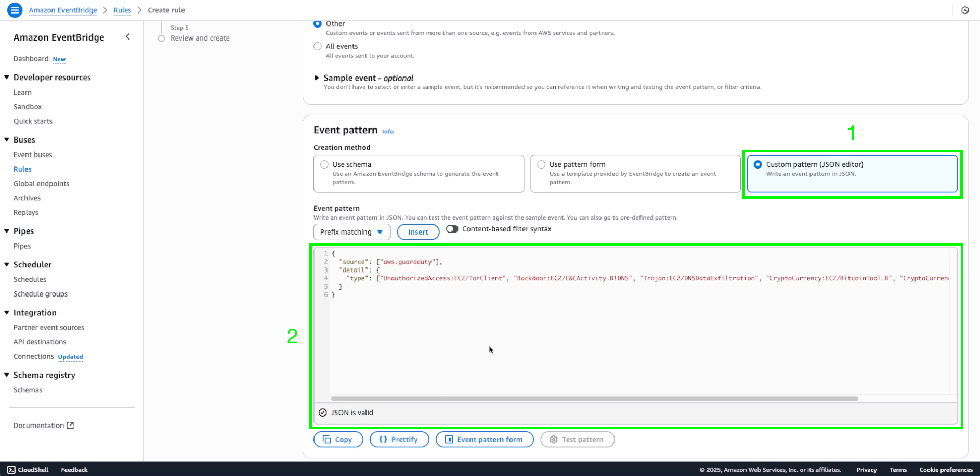Open Partner event sources
Screen dimensions: 980x476
pos(49,327)
